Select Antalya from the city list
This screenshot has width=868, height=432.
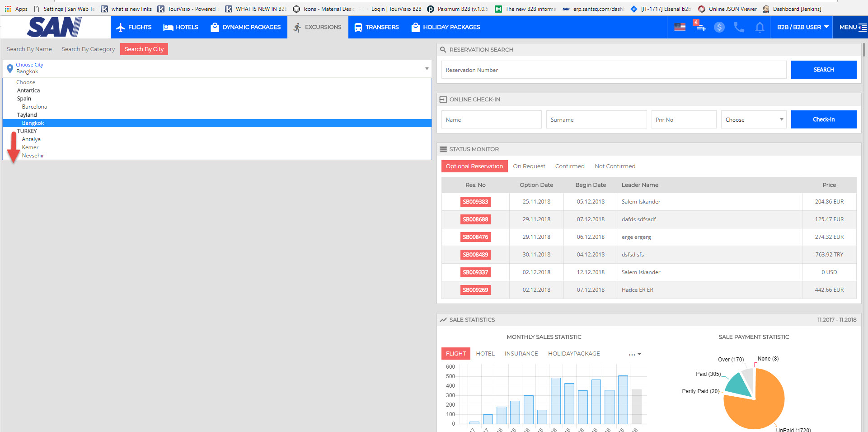pyautogui.click(x=31, y=139)
